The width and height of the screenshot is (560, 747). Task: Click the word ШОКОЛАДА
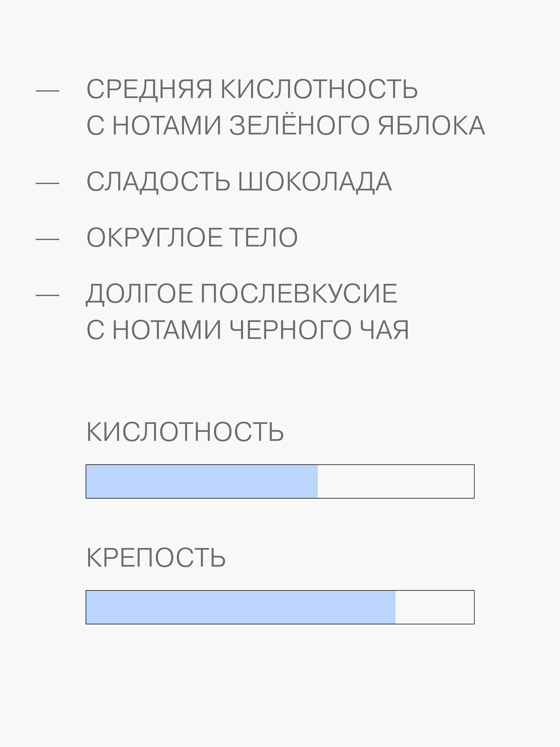314,182
